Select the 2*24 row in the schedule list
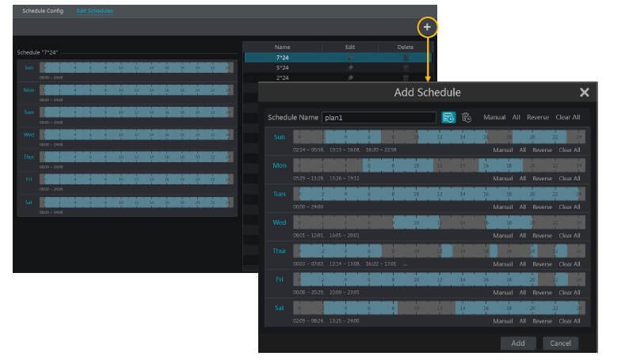 [337, 78]
